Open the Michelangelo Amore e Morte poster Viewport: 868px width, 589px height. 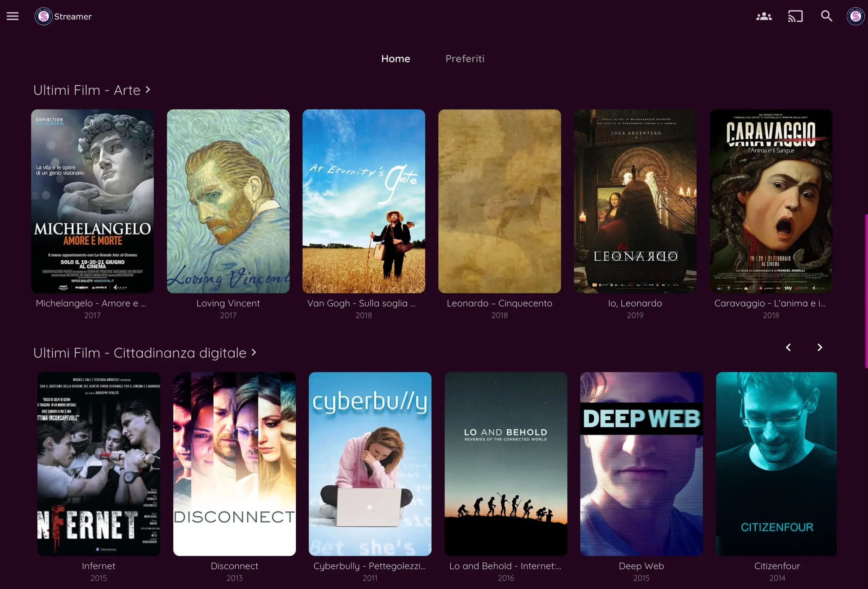tap(92, 201)
